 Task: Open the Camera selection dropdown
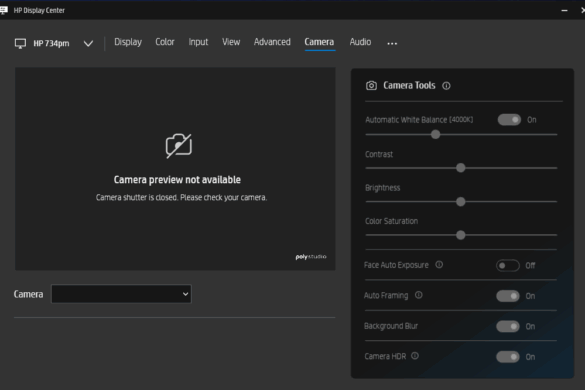pos(121,294)
